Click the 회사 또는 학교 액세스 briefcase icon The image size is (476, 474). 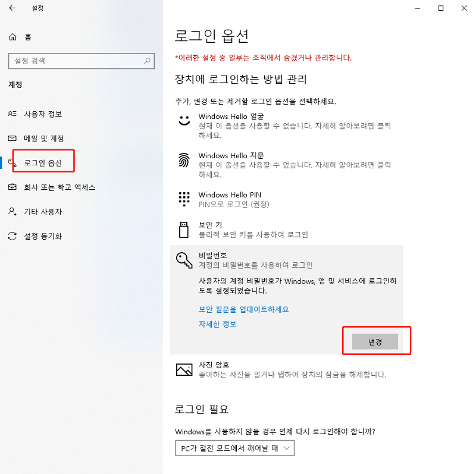[12, 187]
